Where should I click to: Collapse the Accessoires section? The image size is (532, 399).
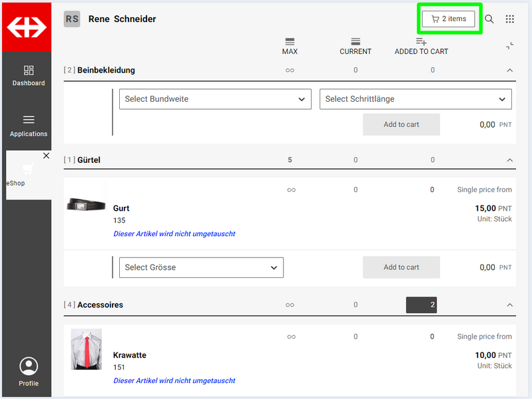pos(509,305)
